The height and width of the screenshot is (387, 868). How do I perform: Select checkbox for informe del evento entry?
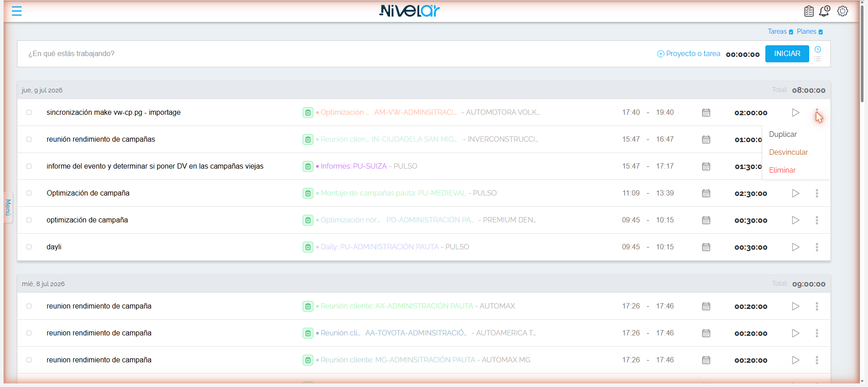coord(29,166)
